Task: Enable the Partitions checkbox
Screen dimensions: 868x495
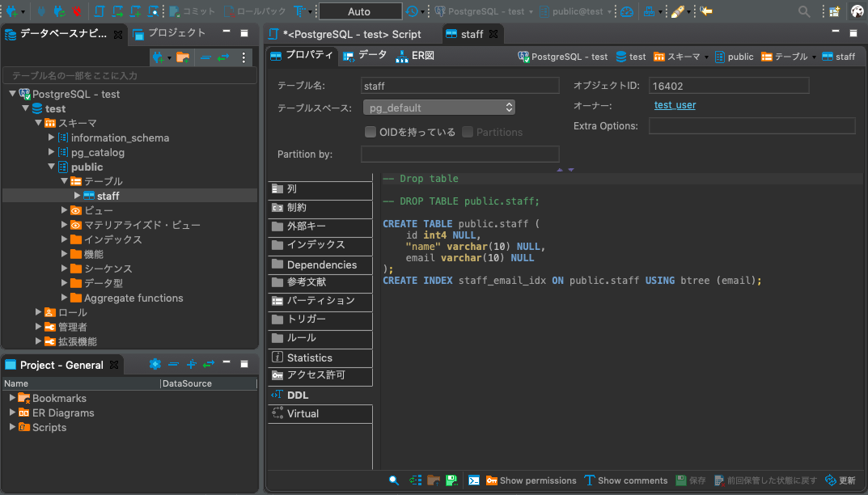Action: pyautogui.click(x=467, y=132)
